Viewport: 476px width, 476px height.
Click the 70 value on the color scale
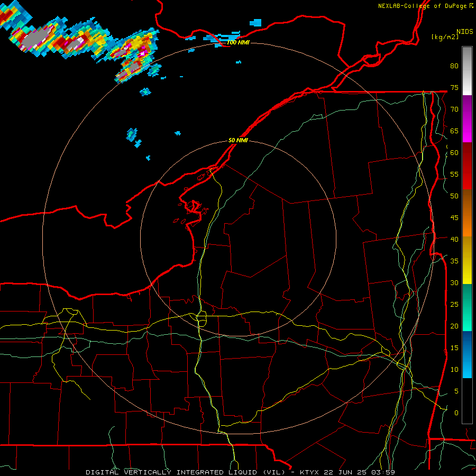point(454,109)
